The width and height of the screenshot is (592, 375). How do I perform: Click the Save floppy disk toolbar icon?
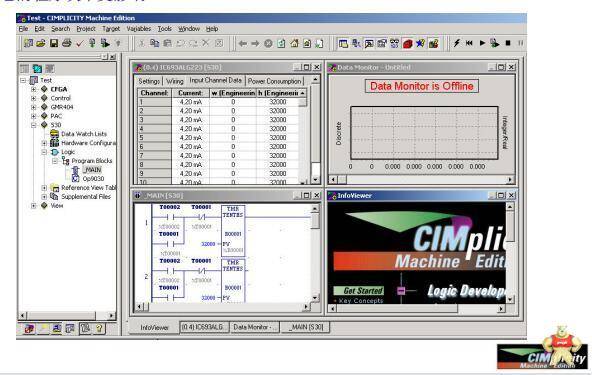pyautogui.click(x=54, y=43)
